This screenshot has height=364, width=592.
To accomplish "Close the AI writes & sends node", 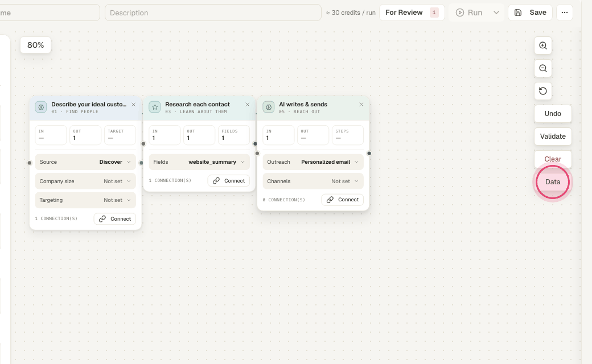I will [361, 105].
